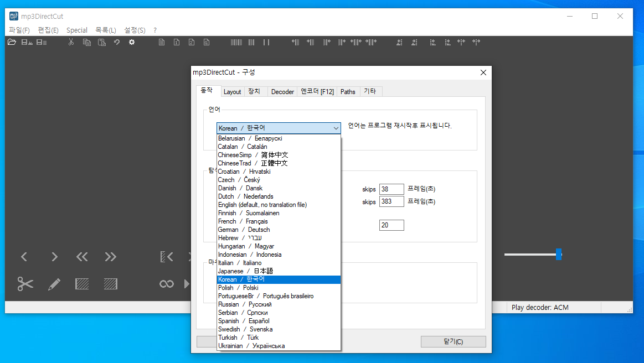Click the copy icon in toolbar
The image size is (644, 363).
87,42
